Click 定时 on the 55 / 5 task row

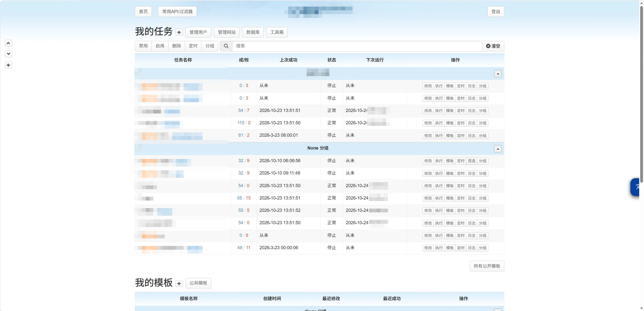(461, 211)
